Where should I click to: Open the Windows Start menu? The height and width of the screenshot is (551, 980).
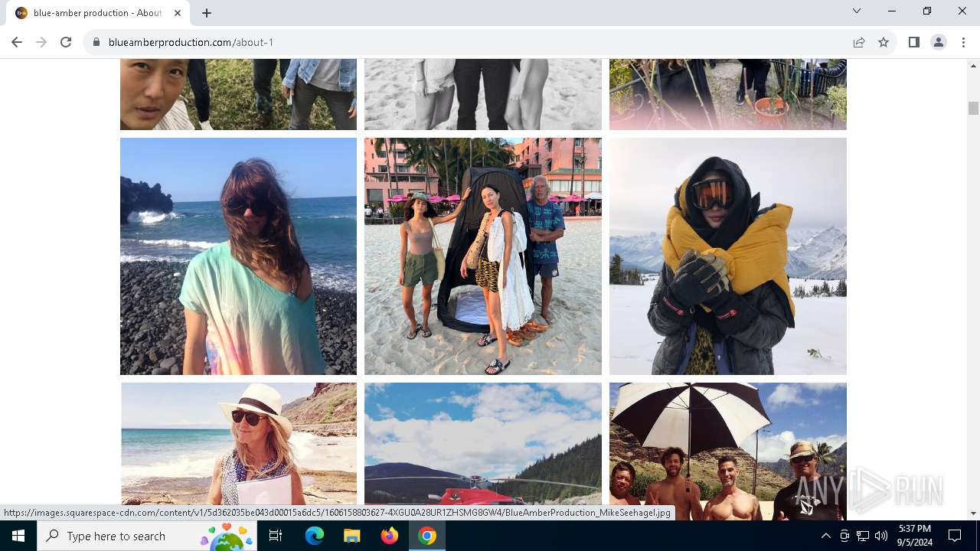(18, 536)
